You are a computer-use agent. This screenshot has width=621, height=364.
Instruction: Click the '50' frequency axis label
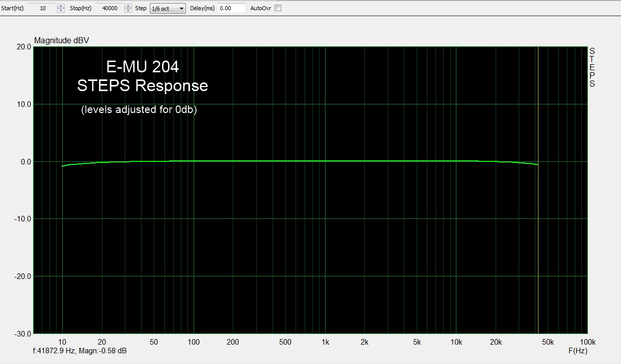(x=154, y=342)
